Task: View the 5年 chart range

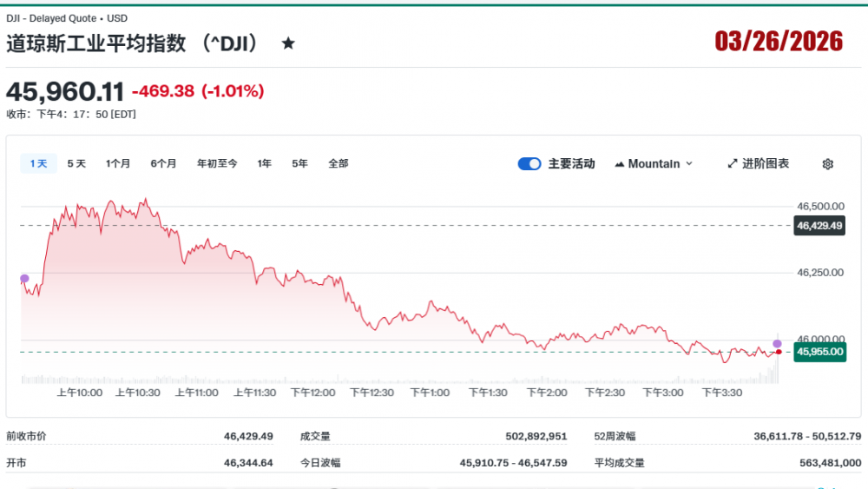Action: click(299, 163)
